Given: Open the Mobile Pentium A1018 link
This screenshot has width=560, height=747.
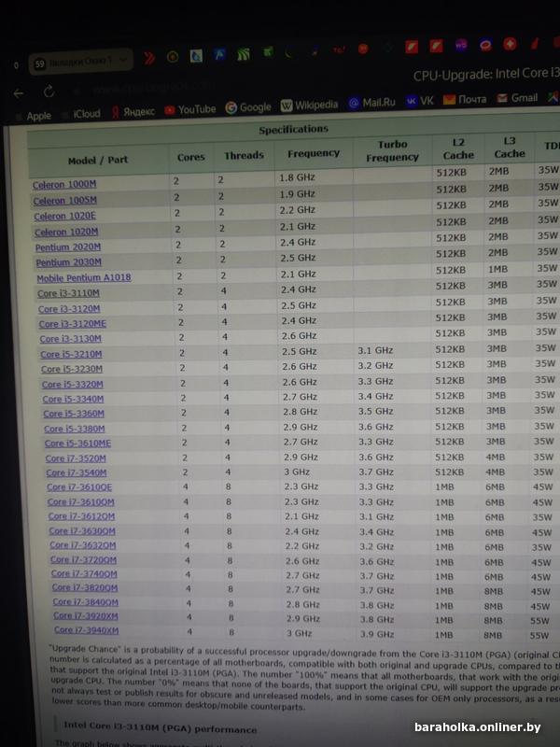Looking at the screenshot, I should [x=84, y=277].
